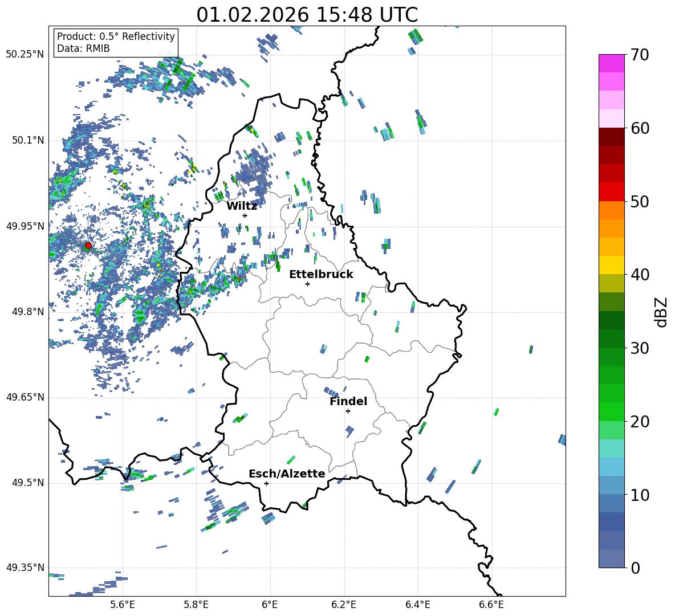
Task: Click the 30 colorbar tick label
Action: point(639,348)
